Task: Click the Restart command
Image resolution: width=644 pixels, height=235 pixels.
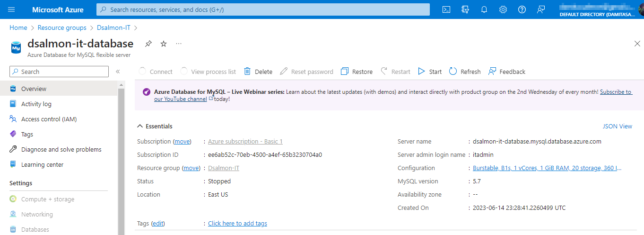Action: (x=395, y=72)
